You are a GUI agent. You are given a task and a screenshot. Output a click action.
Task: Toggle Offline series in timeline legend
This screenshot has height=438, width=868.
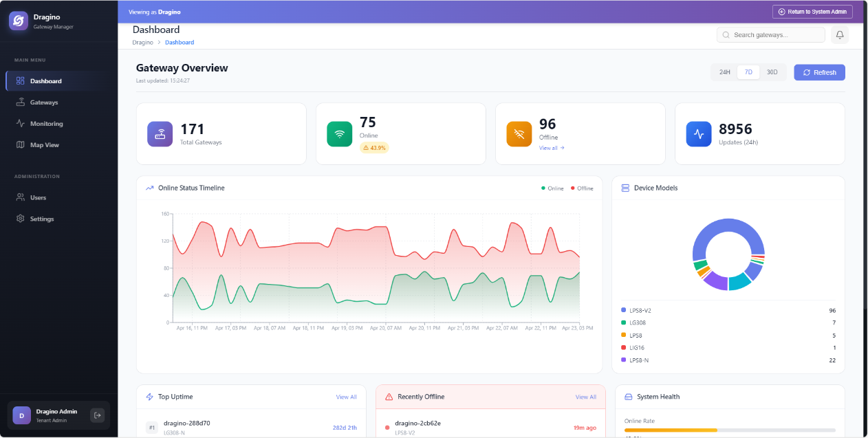pos(582,188)
